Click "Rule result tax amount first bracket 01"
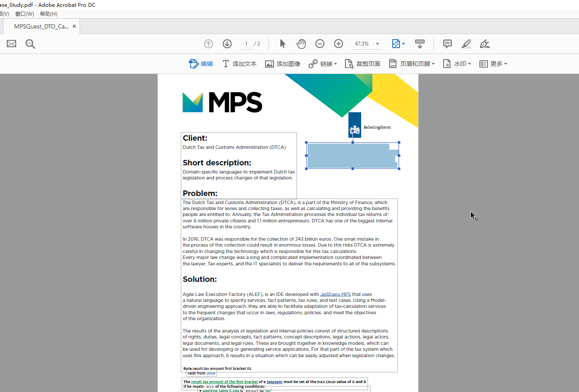Viewport: 579px width, 392px height. click(217, 369)
